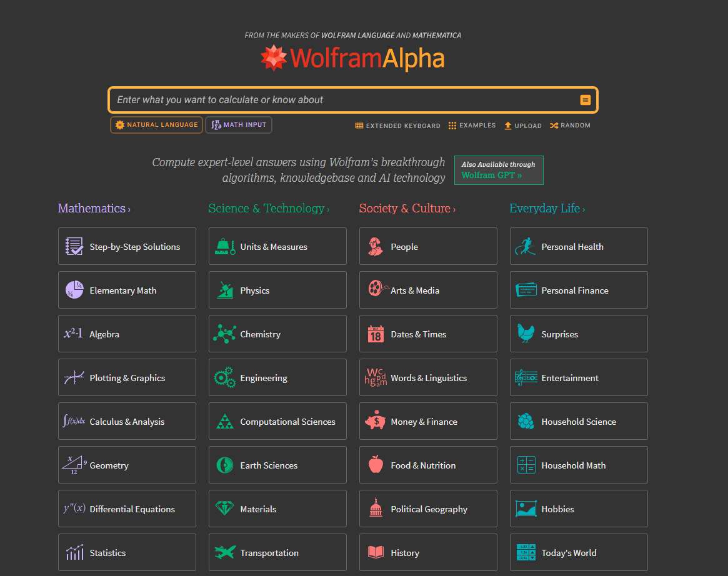Expand the Everyday Life category heading

coord(547,209)
